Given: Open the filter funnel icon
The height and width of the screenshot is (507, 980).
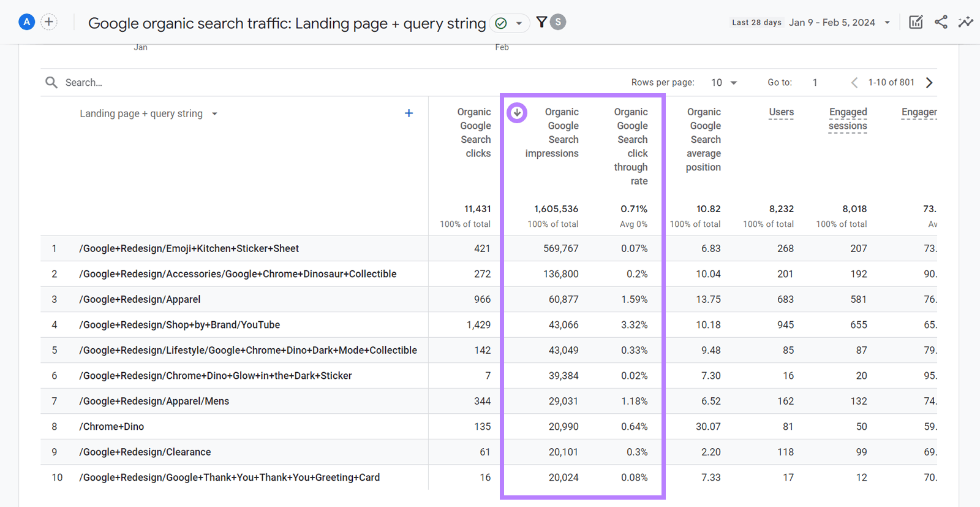Looking at the screenshot, I should point(541,22).
